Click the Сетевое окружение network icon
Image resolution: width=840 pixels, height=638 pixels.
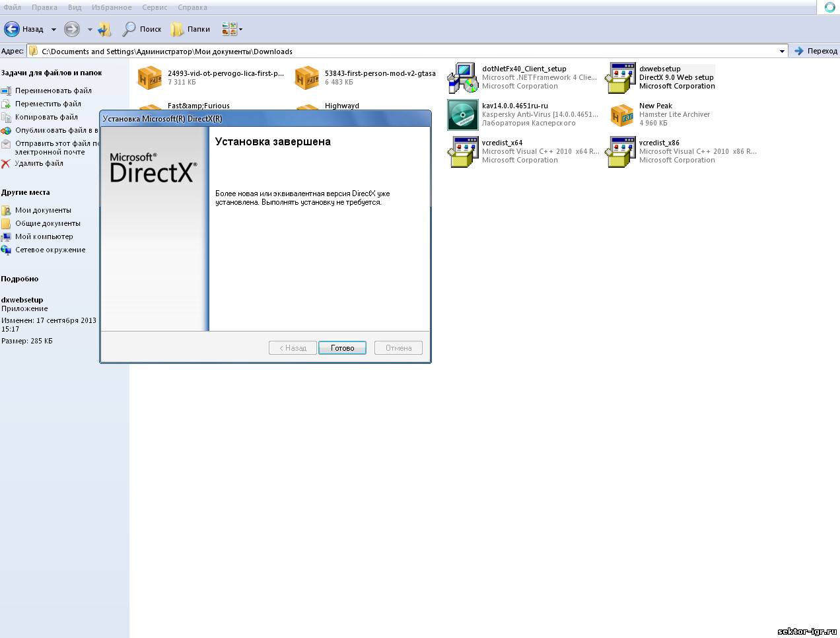tap(6, 250)
